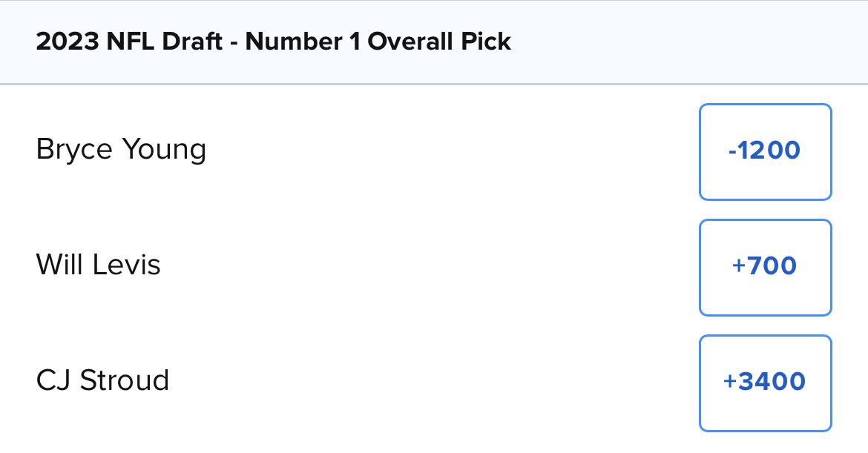Add the Bryce Young bet to the betslip
Image resolution: width=868 pixels, height=453 pixels.
765,151
